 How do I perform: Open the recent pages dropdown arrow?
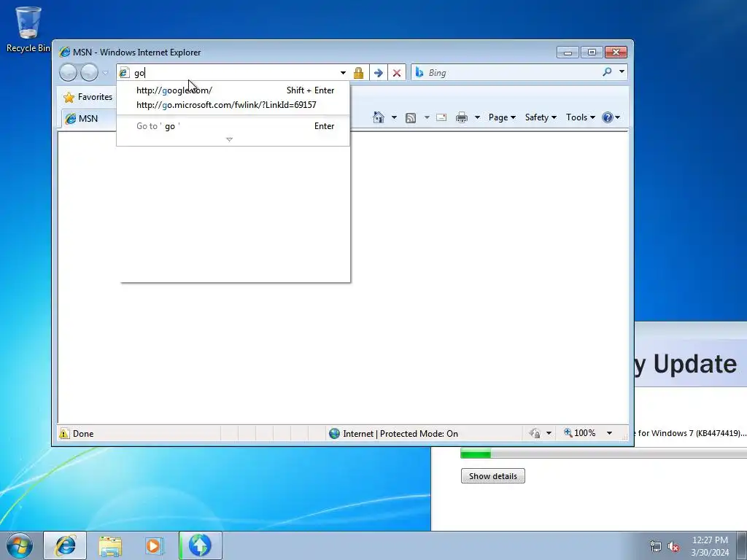(x=105, y=73)
